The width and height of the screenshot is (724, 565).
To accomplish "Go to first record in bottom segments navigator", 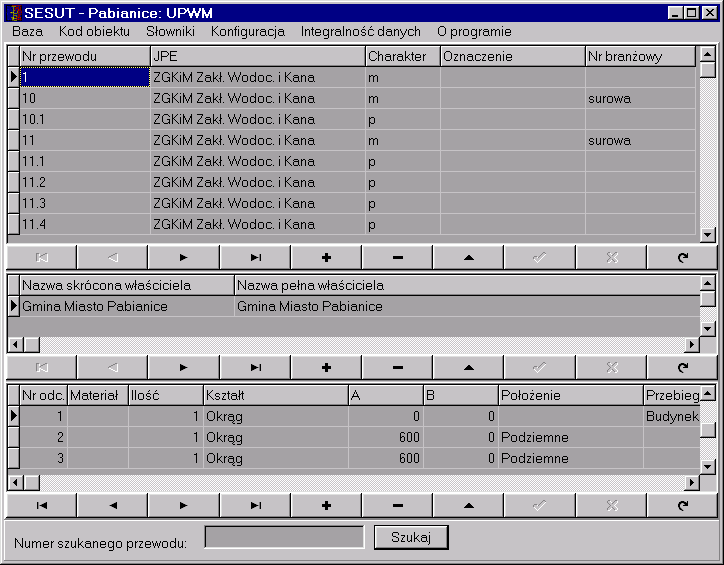I will click(x=42, y=505).
